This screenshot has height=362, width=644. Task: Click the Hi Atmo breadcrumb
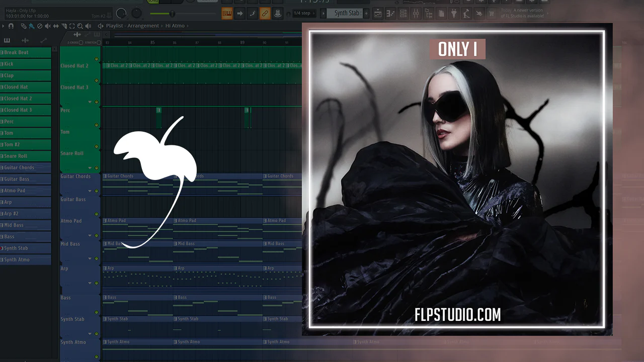175,26
